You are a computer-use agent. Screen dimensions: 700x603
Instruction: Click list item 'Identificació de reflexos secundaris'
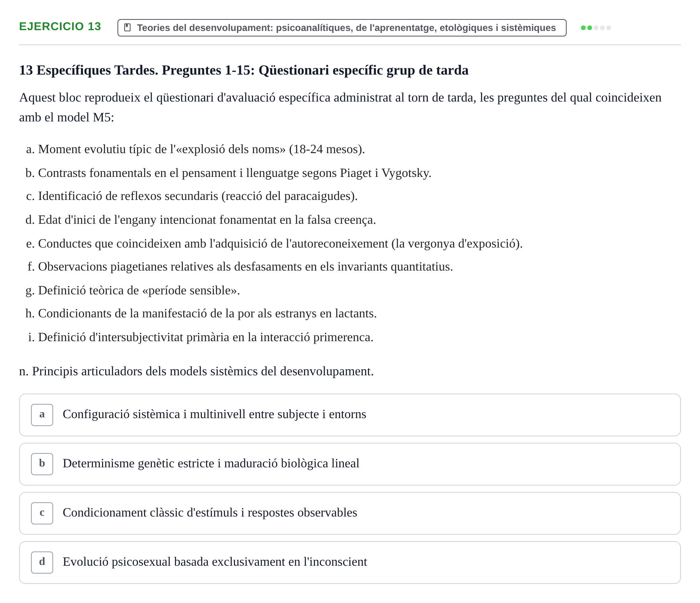tap(198, 196)
